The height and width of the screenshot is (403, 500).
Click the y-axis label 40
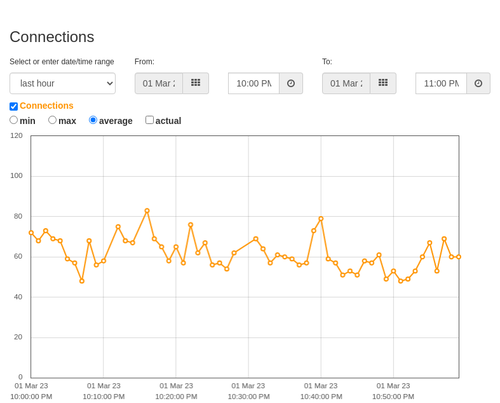(18, 297)
